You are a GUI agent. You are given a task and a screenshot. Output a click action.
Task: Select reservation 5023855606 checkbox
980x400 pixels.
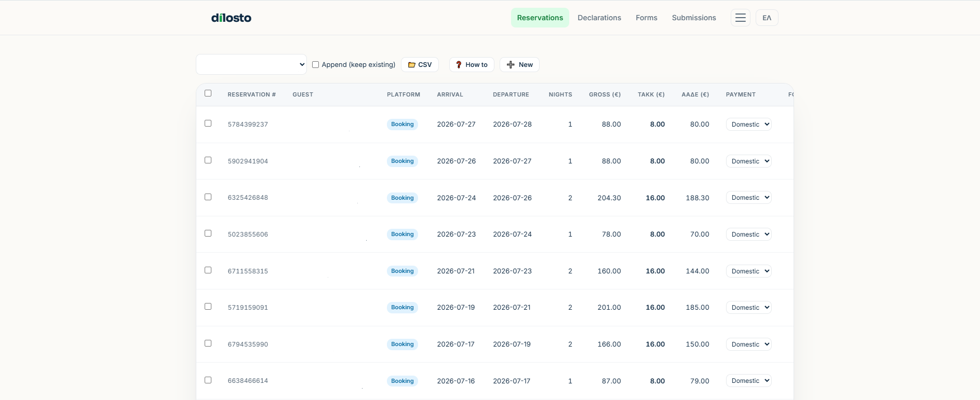tap(208, 233)
